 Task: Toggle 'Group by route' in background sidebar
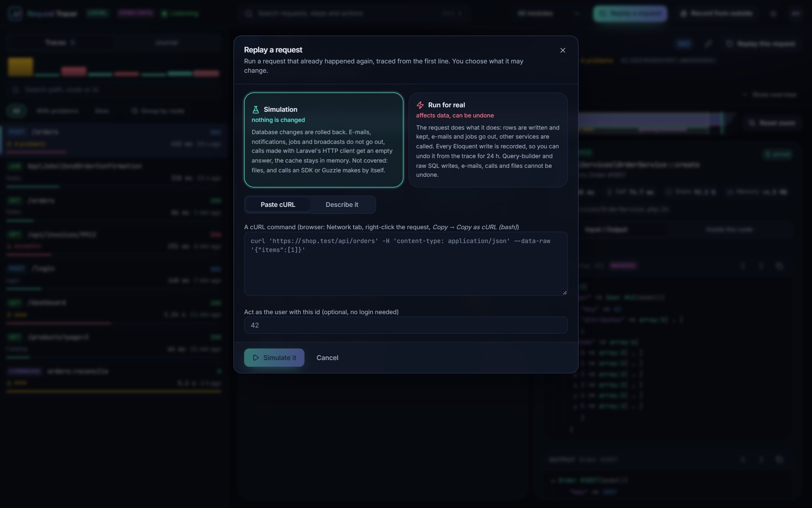click(158, 111)
